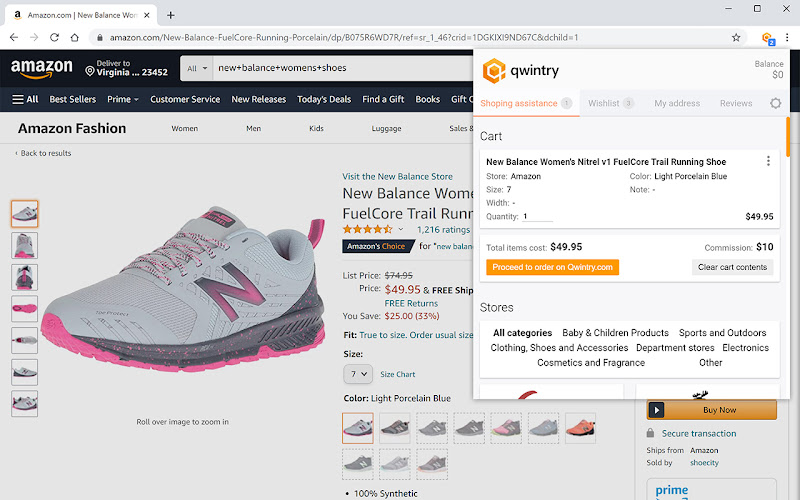The width and height of the screenshot is (800, 500).
Task: Open the cart item's three-dot options
Action: point(768,161)
